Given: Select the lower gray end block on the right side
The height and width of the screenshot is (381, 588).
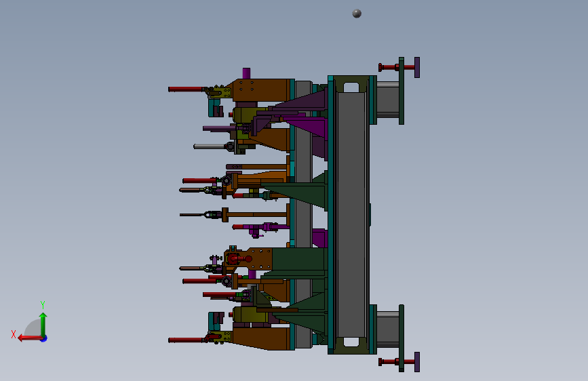Looking at the screenshot, I should tap(388, 329).
